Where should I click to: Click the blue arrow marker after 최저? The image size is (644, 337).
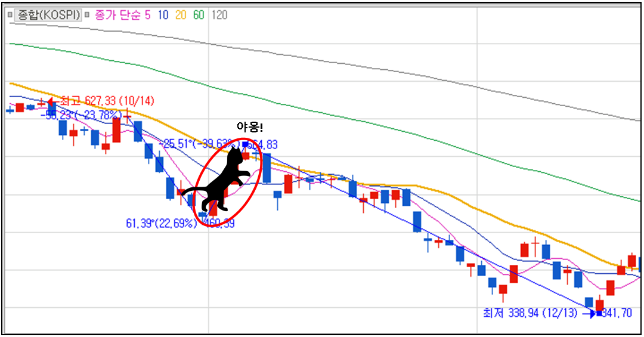tap(590, 314)
